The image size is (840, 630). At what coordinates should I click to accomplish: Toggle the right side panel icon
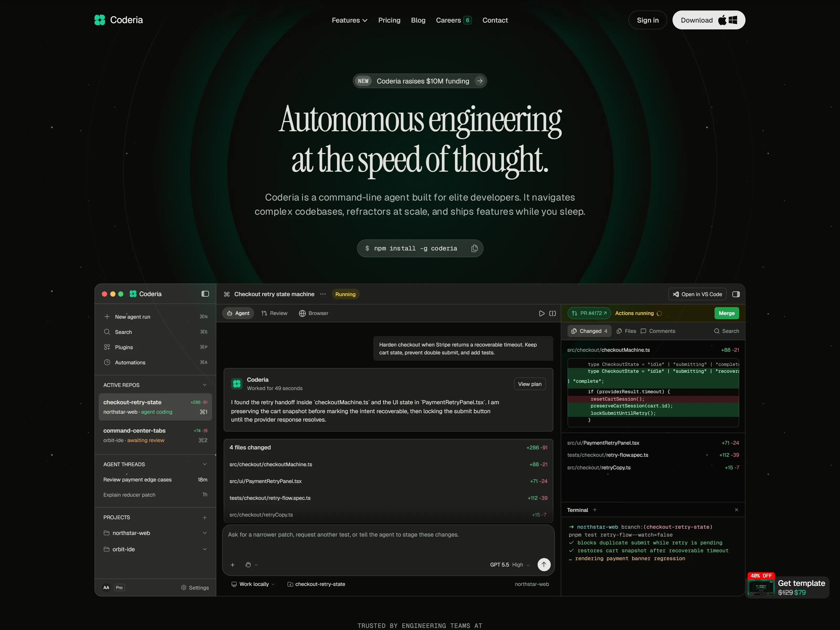coord(736,294)
